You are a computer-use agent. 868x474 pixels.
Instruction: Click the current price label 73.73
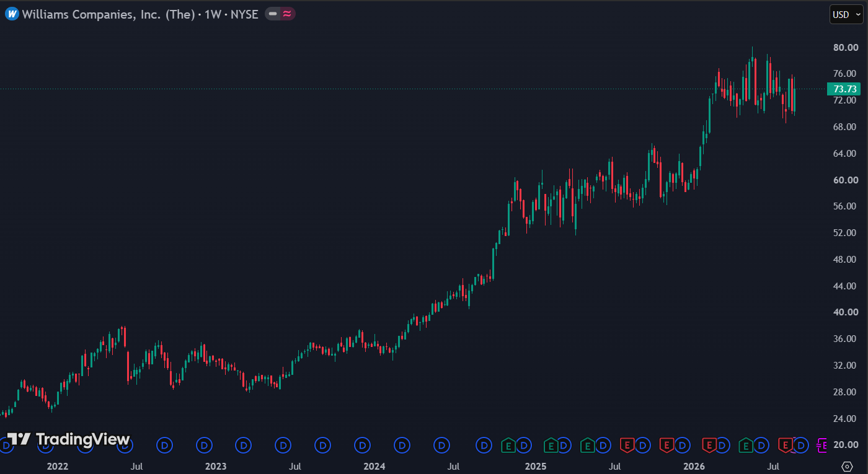coord(844,89)
